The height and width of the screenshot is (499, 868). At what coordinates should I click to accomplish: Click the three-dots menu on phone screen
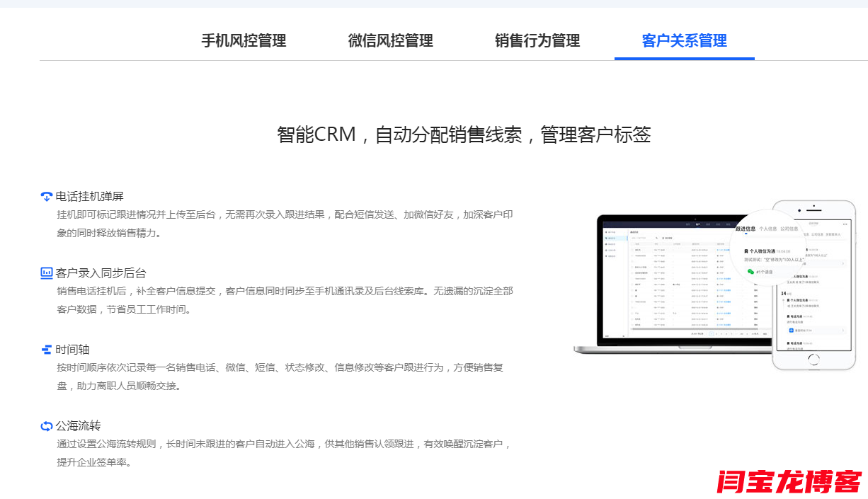845,224
